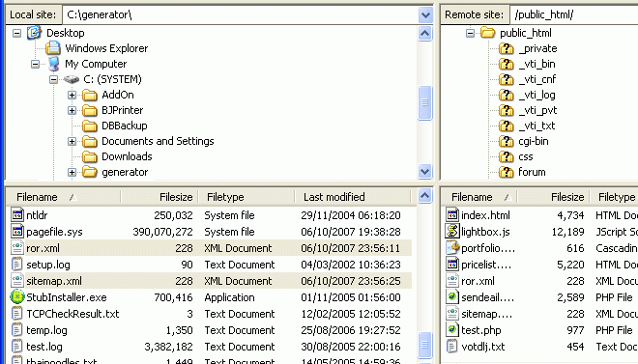Select pricelist file in remote list
638x364 pixels.
click(x=486, y=265)
